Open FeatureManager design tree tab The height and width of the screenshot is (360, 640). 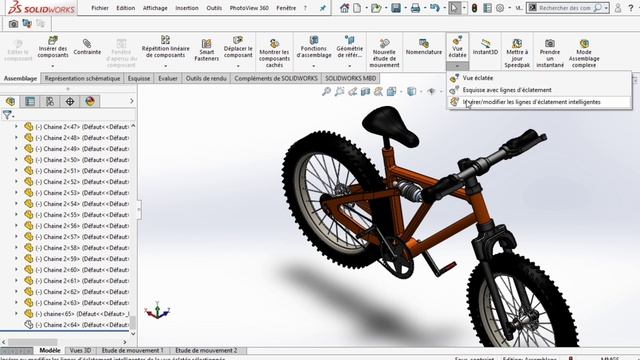tap(11, 101)
